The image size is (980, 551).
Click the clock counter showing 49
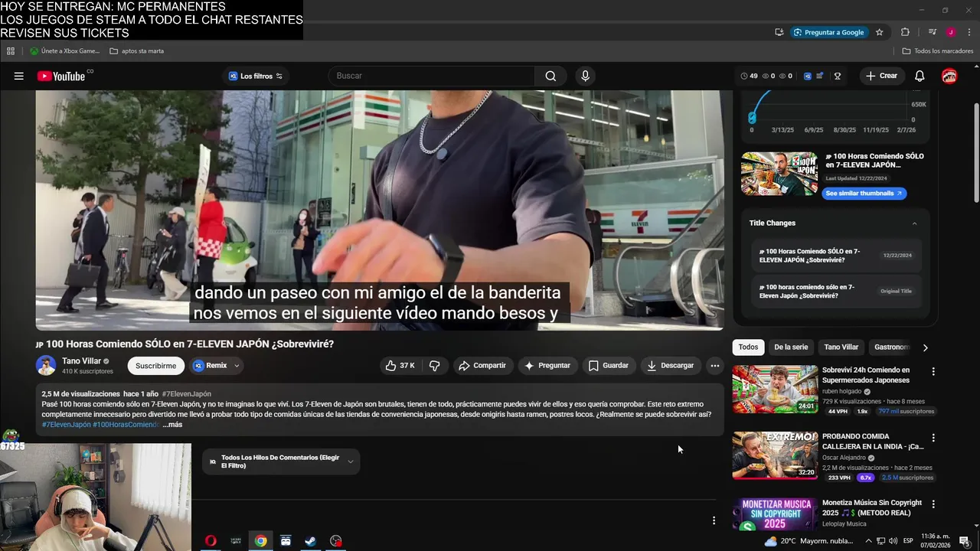tap(749, 76)
